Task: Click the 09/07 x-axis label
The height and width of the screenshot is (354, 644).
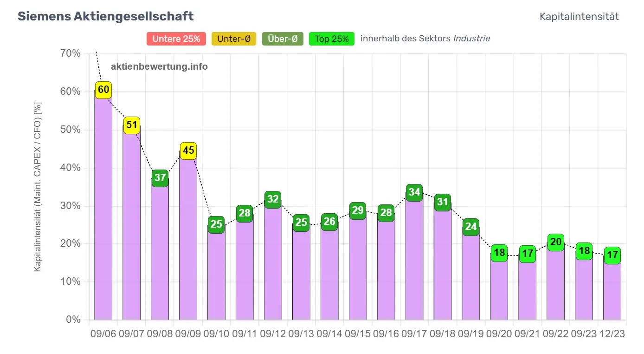Action: [132, 333]
